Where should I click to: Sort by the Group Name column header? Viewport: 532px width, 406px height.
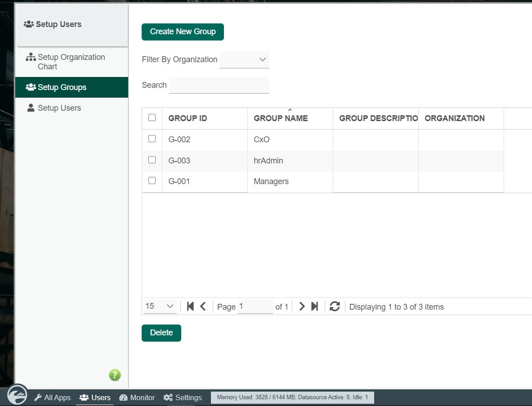(x=281, y=118)
